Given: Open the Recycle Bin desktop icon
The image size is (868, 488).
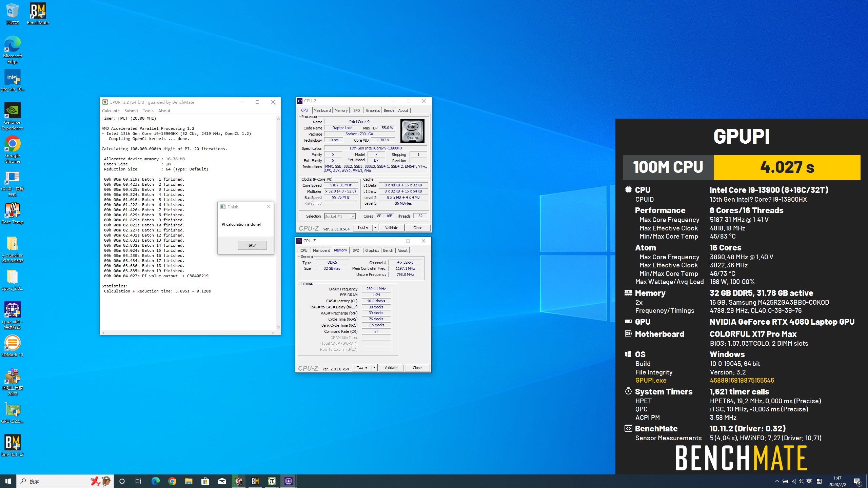Looking at the screenshot, I should (x=12, y=14).
